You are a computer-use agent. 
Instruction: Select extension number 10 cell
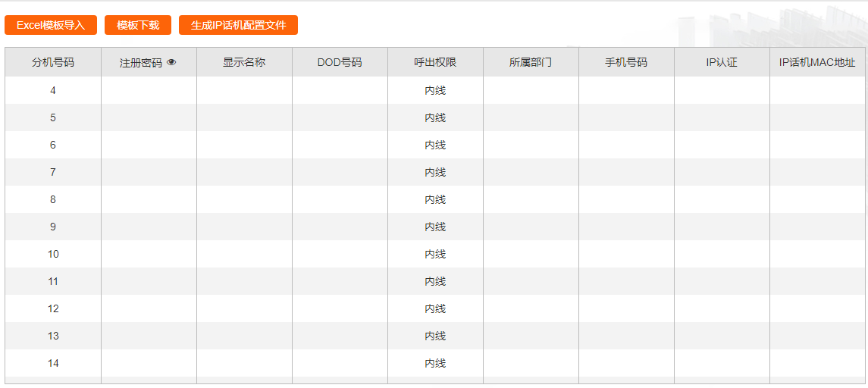pyautogui.click(x=53, y=254)
